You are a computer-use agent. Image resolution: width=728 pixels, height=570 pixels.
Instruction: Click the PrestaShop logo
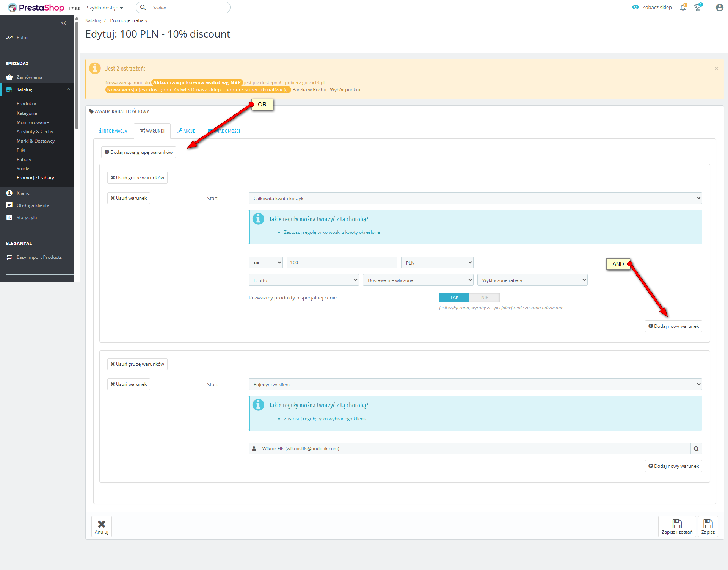point(36,8)
